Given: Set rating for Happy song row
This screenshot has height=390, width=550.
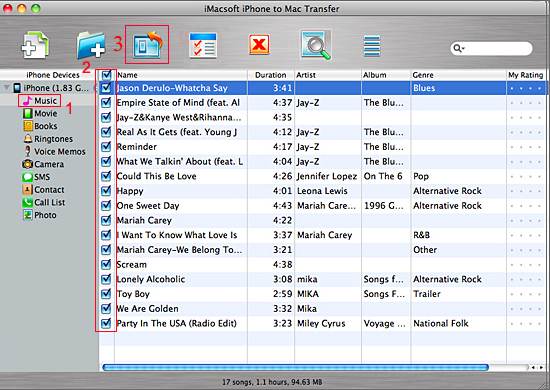Looking at the screenshot, I should [526, 191].
